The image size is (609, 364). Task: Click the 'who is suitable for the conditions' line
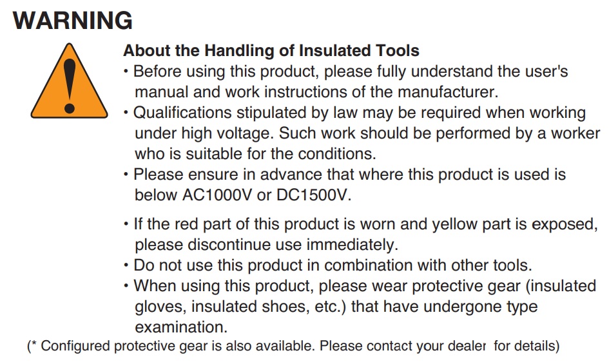[255, 154]
